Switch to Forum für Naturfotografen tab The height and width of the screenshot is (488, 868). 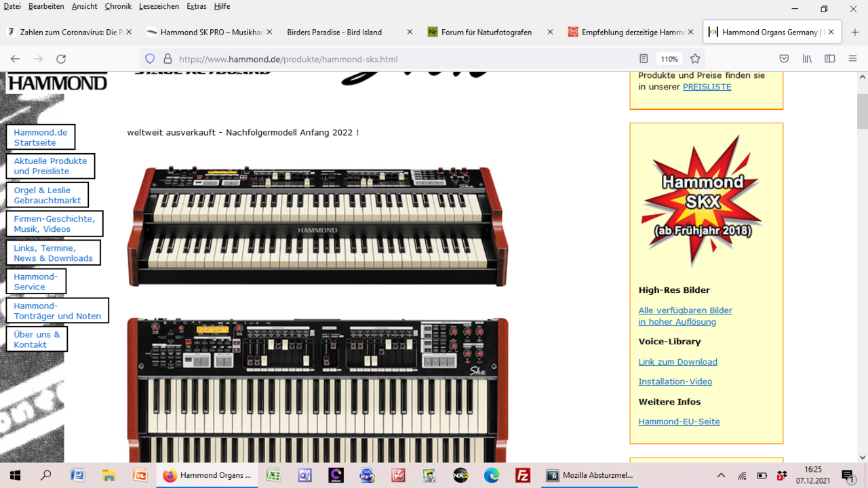[x=491, y=32]
